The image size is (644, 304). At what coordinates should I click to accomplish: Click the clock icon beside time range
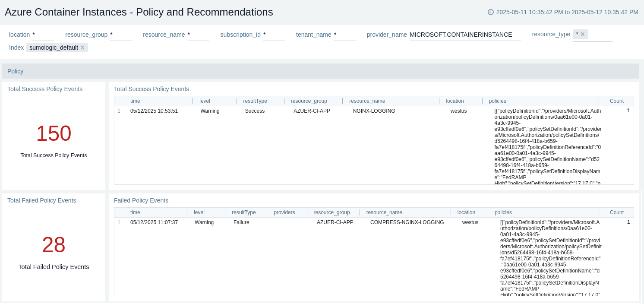point(491,12)
